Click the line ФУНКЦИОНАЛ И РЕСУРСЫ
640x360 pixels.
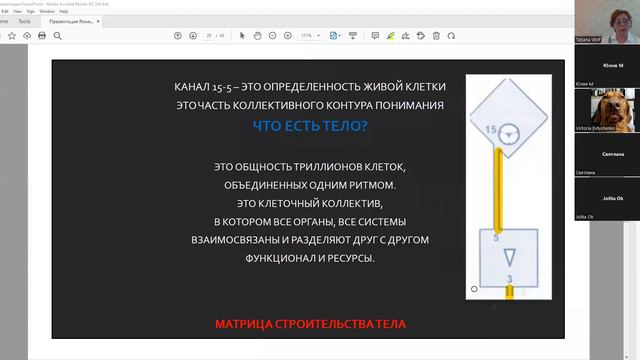click(x=310, y=258)
